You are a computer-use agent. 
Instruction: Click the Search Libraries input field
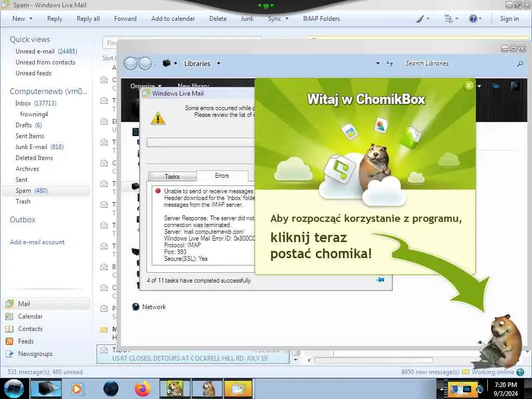coord(458,63)
